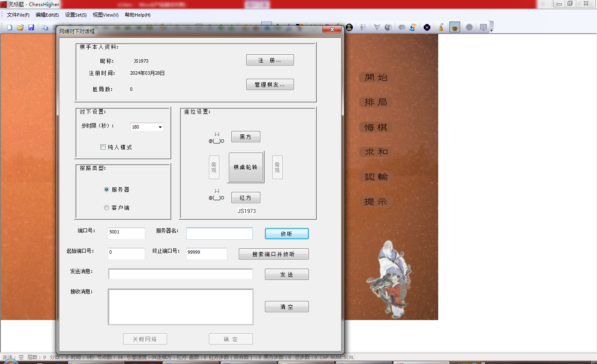Viewport: 597px width, 364px height.
Task: Click the New file toolbar icon
Action: point(10,27)
